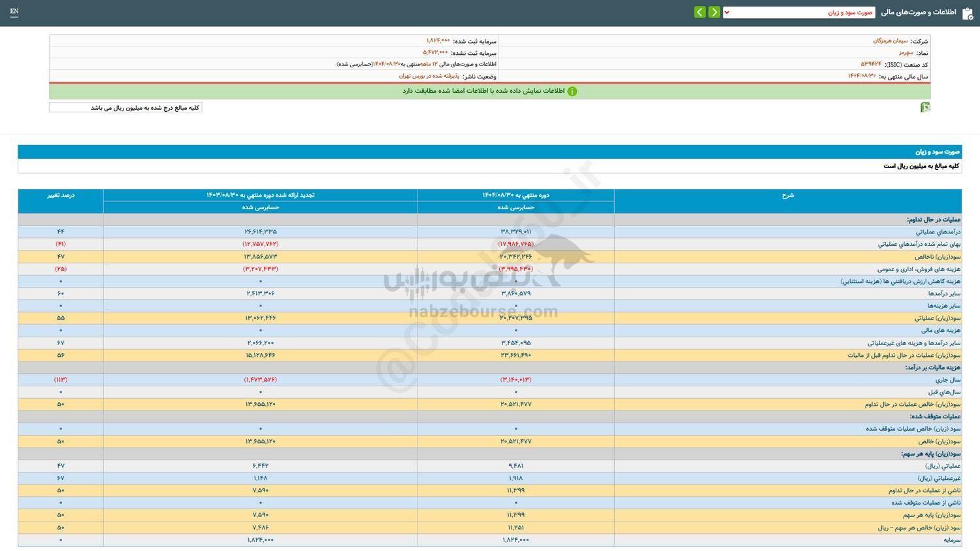Click the red chevron in the report dropdown
980x551 pixels.
coord(725,11)
